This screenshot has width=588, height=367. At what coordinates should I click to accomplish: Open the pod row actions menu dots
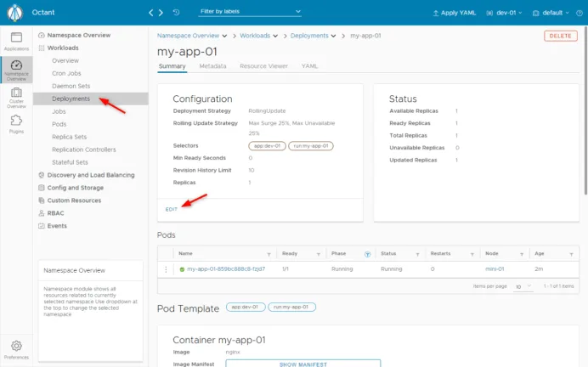[x=166, y=269]
